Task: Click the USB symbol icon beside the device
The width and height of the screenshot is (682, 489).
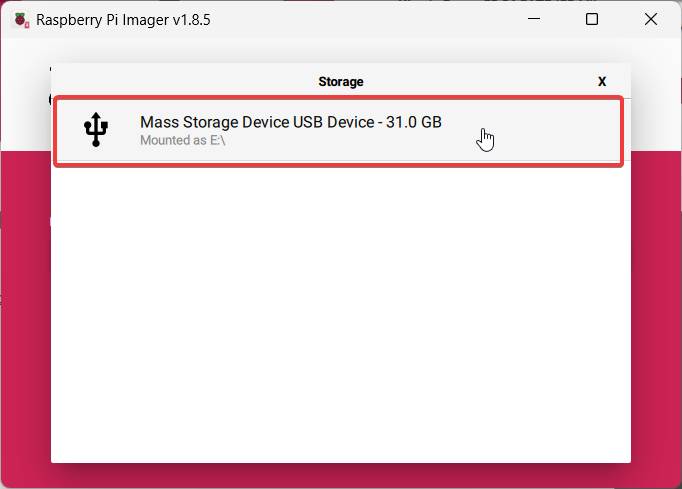Action: 96,130
